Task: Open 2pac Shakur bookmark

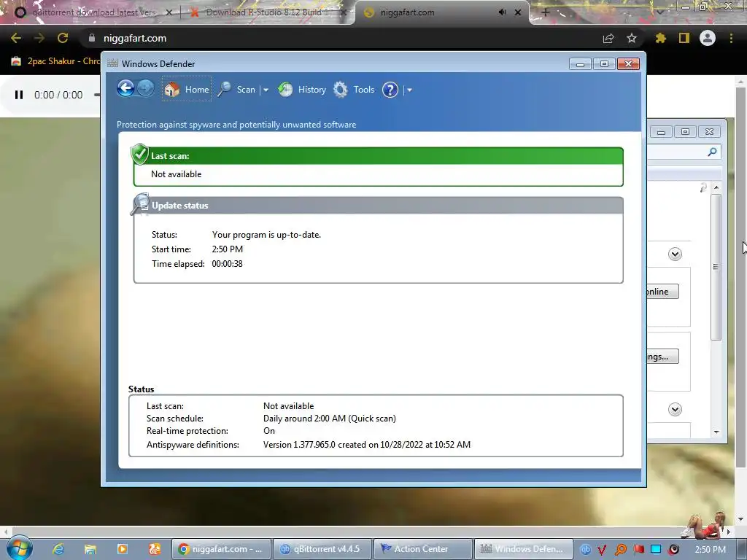Action: pos(55,61)
